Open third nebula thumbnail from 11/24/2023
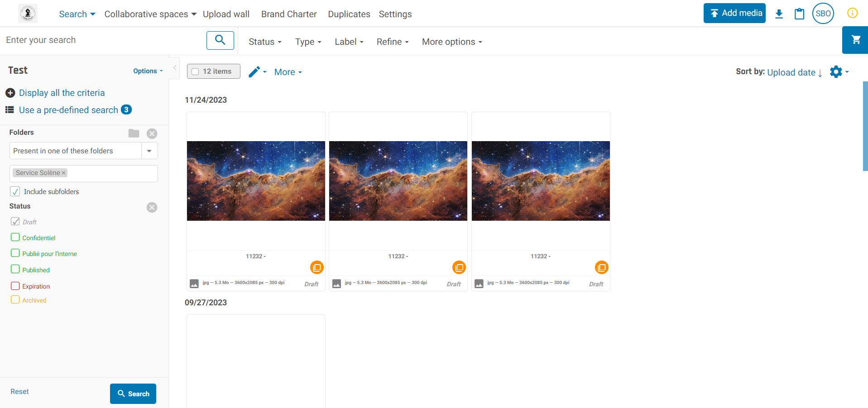The width and height of the screenshot is (868, 408). pyautogui.click(x=541, y=181)
